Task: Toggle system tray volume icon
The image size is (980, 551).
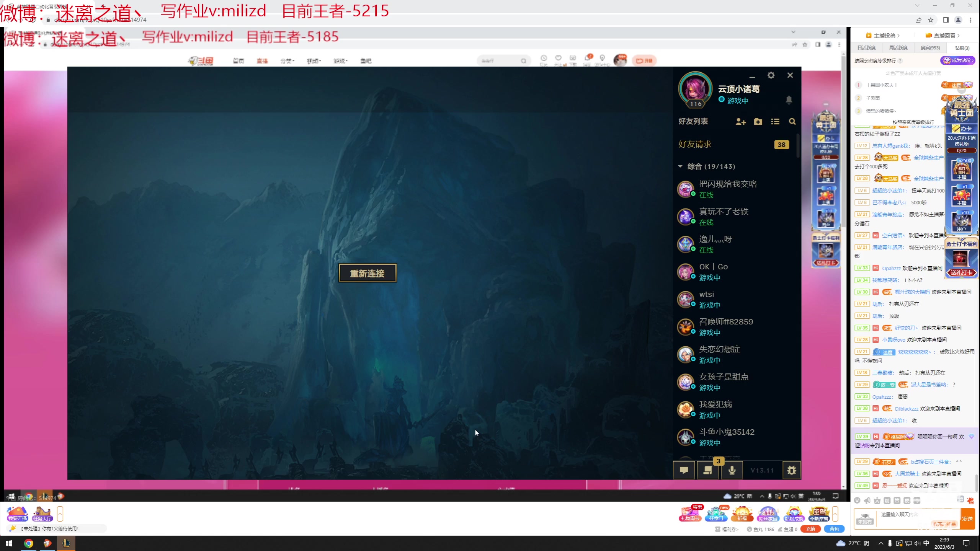Action: tap(917, 543)
